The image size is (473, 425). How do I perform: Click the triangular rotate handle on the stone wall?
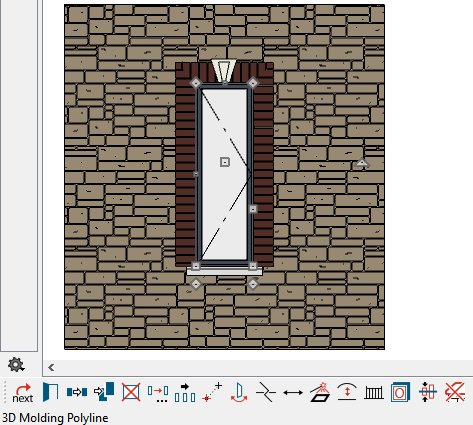click(362, 163)
